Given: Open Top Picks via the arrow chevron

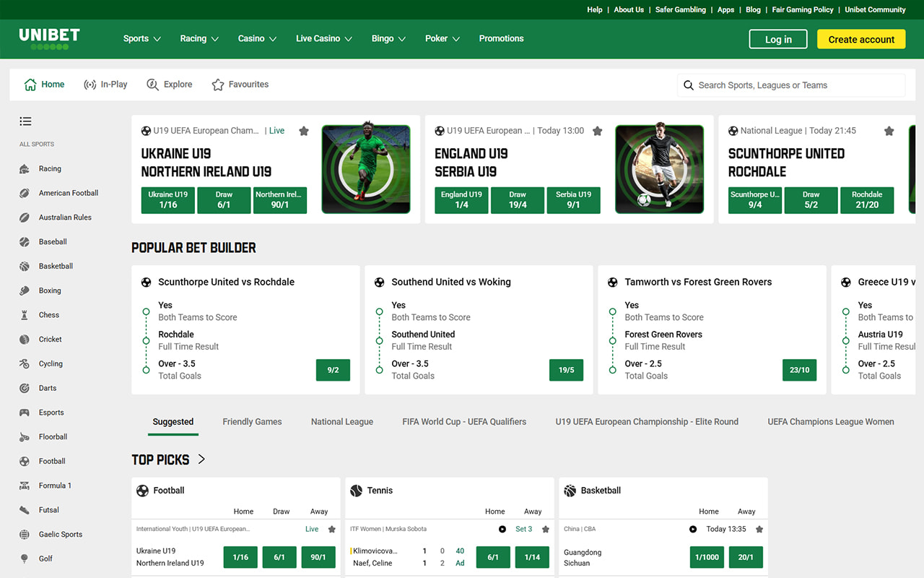Looking at the screenshot, I should click(x=201, y=460).
